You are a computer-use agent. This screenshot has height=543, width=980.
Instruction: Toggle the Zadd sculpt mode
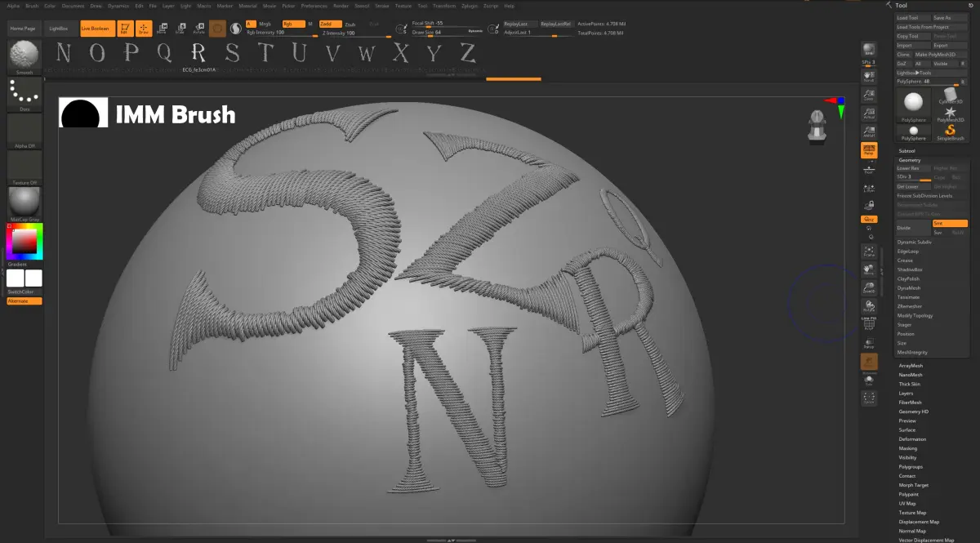click(x=331, y=24)
